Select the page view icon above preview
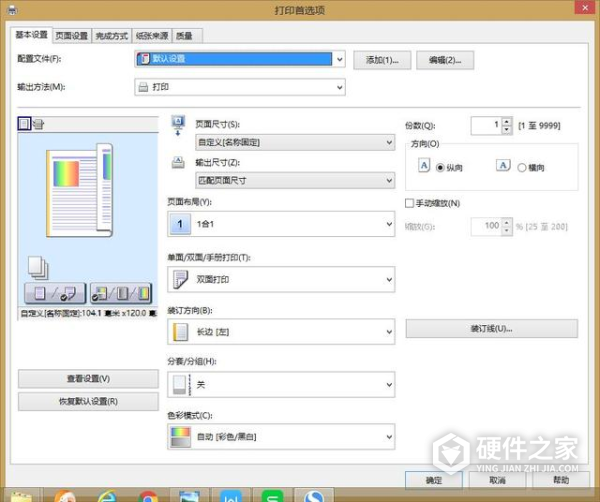 point(24,124)
